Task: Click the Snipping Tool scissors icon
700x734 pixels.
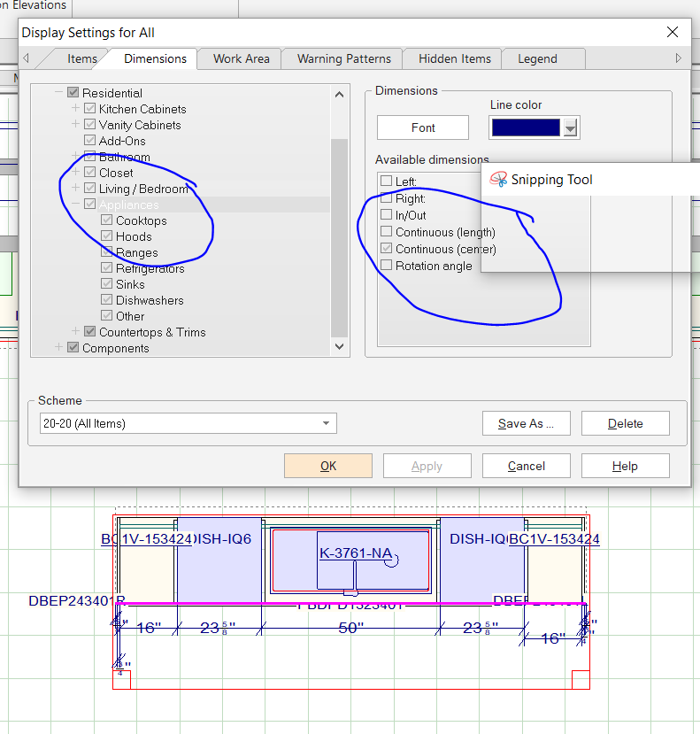Action: 498,180
